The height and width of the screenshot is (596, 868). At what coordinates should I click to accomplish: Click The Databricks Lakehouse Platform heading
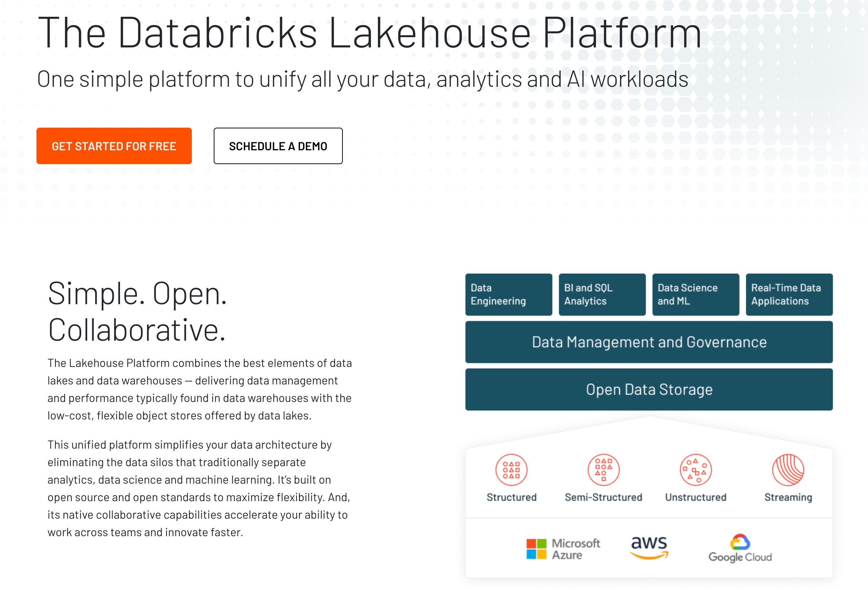click(x=369, y=33)
